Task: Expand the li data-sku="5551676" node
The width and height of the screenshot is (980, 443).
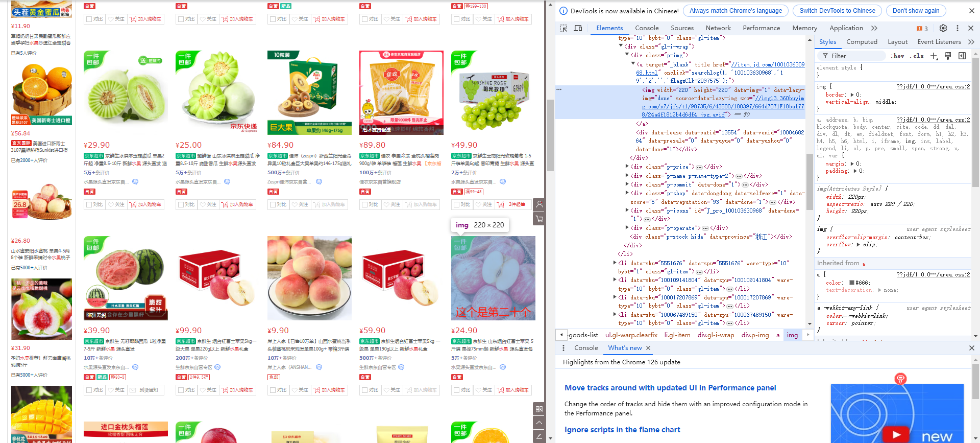Action: click(x=615, y=263)
